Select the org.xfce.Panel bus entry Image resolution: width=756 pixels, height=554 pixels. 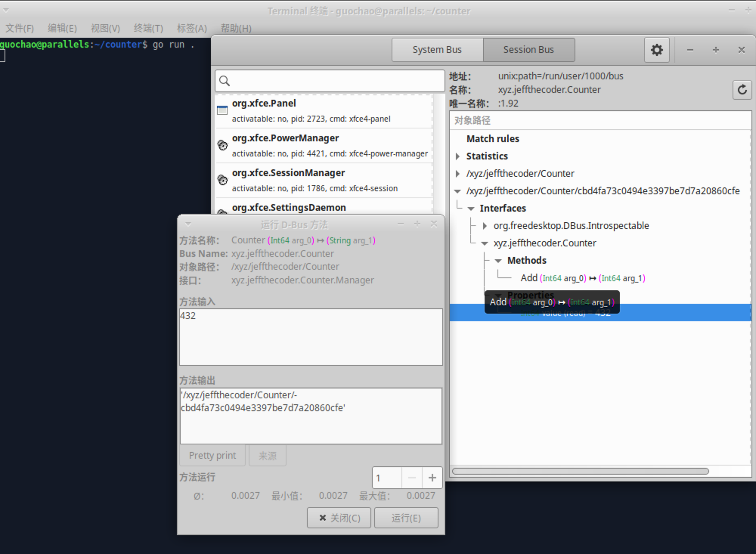324,111
